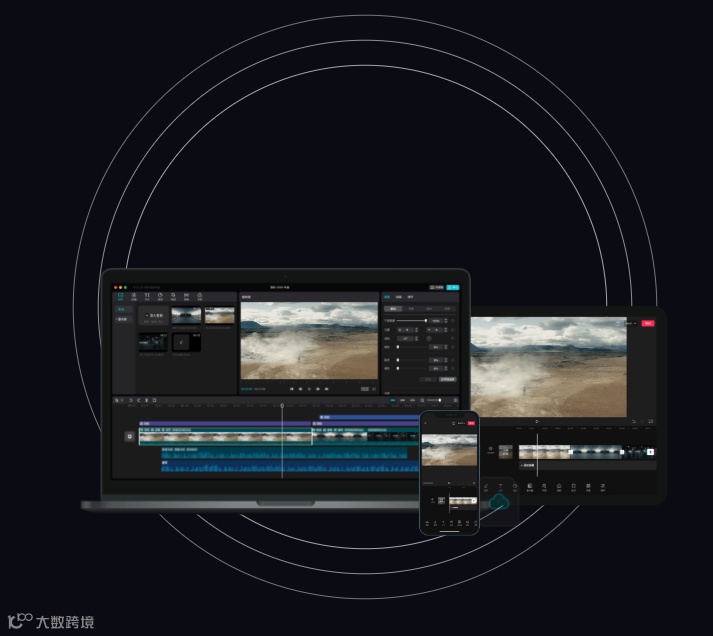This screenshot has width=713, height=636.
Task: Open the Audio icon in laptop top toolbar
Action: click(134, 296)
